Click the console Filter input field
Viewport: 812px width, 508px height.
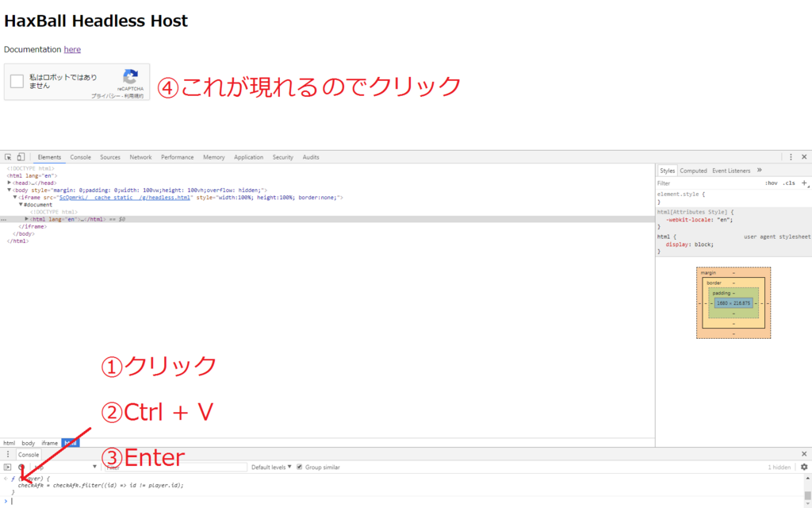175,467
